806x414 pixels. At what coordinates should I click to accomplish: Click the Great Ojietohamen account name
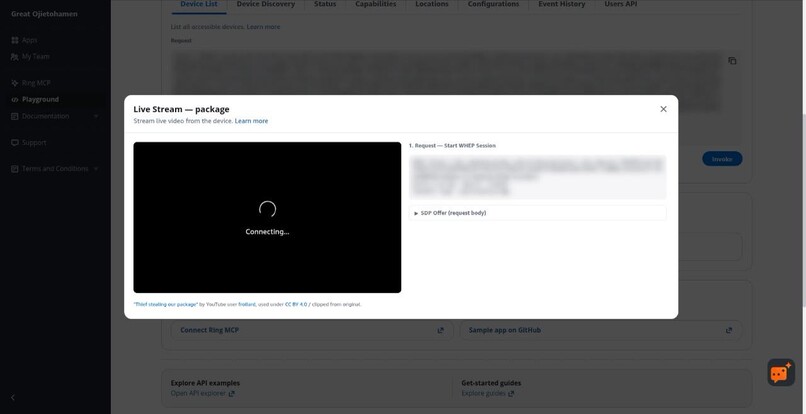44,14
